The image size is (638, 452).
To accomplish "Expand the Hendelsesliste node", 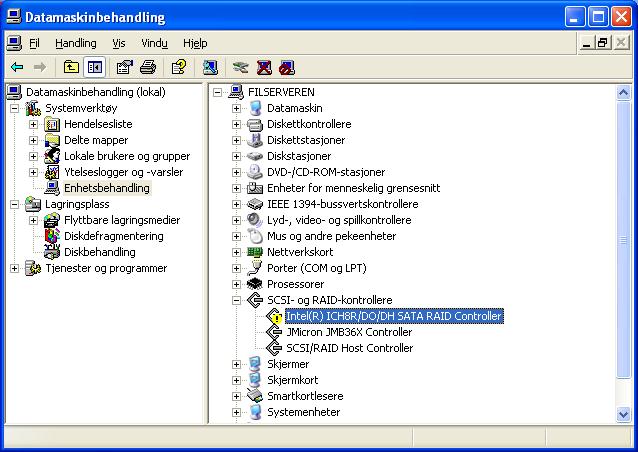I will [33, 124].
